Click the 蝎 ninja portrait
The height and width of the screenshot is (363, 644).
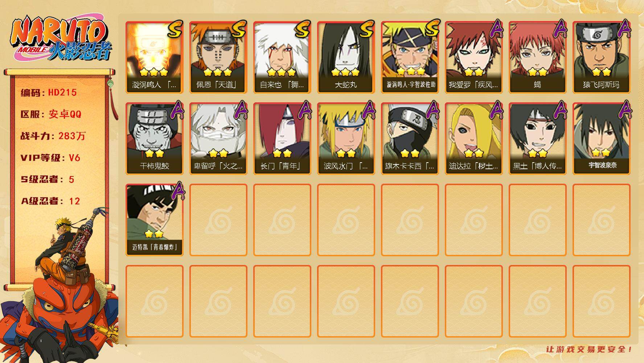(537, 57)
